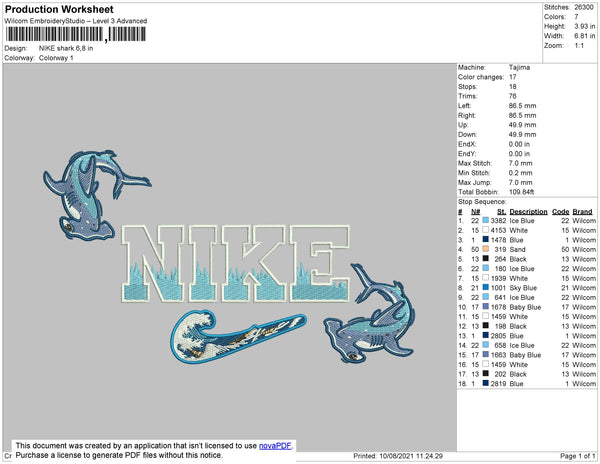Click the barcode in the header
This screenshot has width=600, height=464.
coord(75,34)
